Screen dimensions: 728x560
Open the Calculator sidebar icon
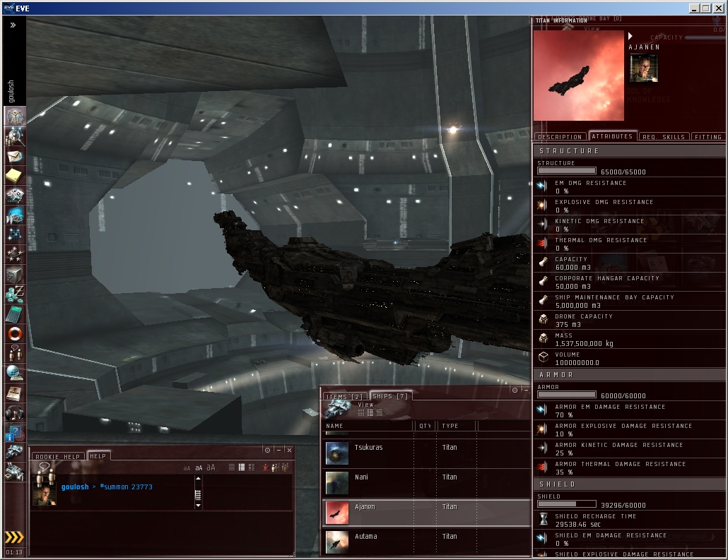(14, 314)
